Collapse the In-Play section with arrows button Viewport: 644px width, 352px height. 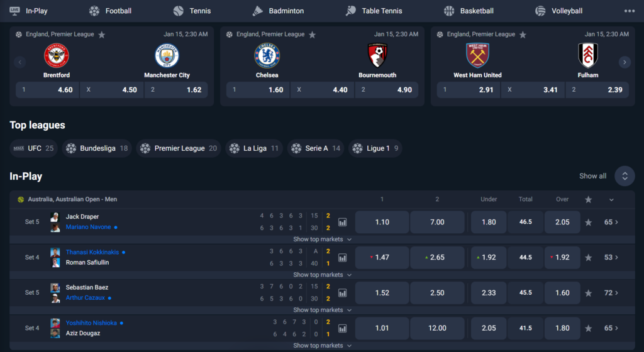click(625, 176)
